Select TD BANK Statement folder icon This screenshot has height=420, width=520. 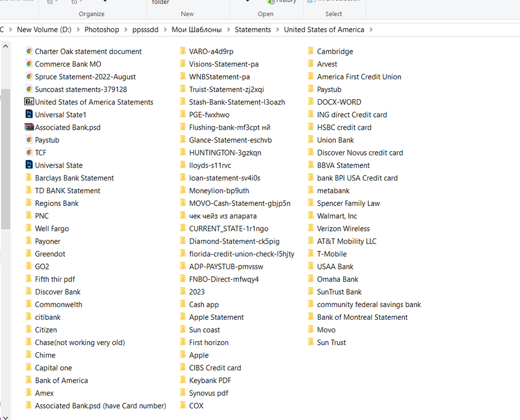click(x=29, y=190)
